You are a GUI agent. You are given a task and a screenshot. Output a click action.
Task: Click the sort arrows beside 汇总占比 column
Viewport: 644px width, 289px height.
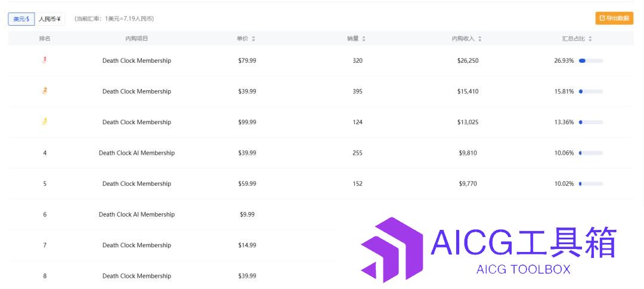point(590,39)
